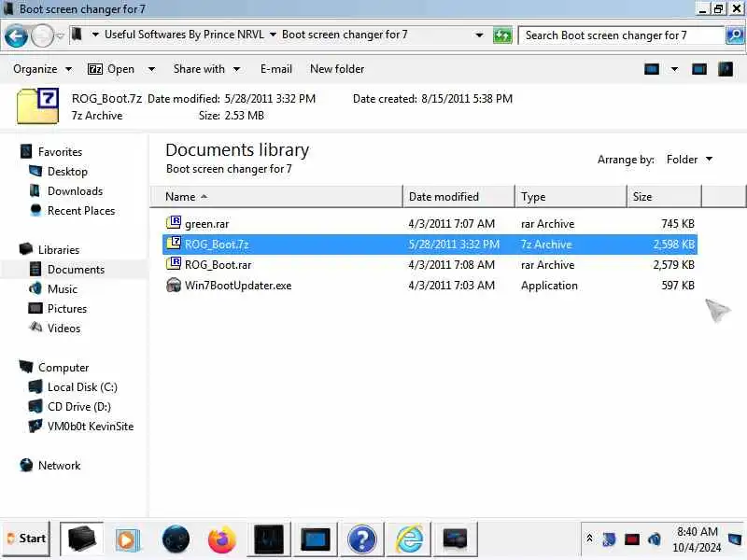Click the green.rar archive icon
Image resolution: width=747 pixels, height=560 pixels.
coord(174,222)
